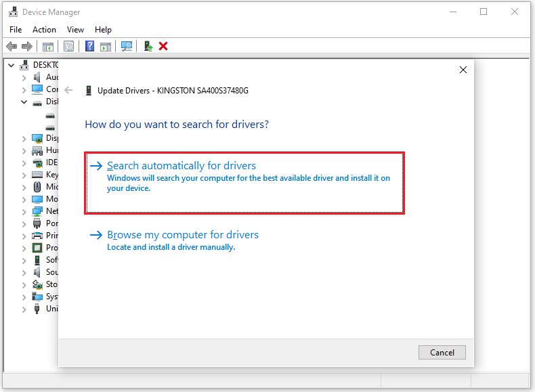Choose Search automatically for drivers
Screen dimensions: 535x392
click(x=244, y=183)
